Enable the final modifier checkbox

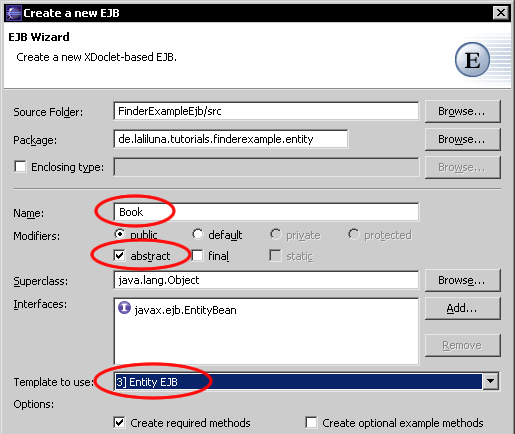[197, 256]
